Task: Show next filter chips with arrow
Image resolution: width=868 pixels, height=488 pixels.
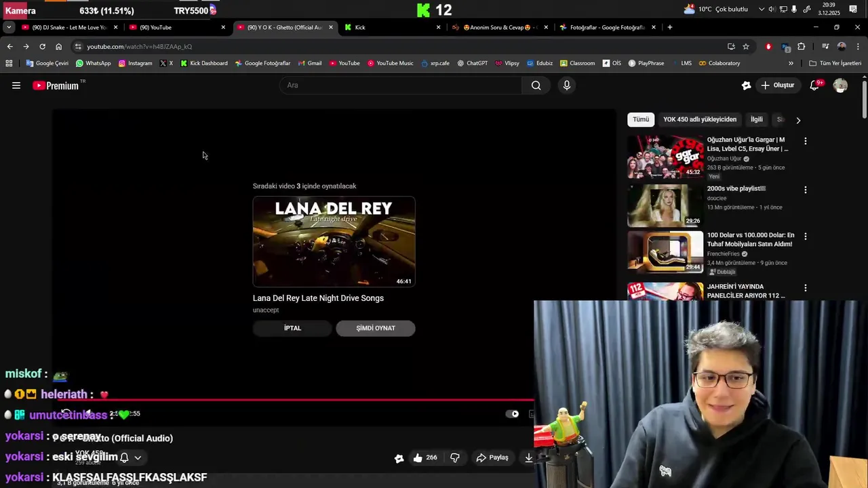Action: tap(798, 120)
